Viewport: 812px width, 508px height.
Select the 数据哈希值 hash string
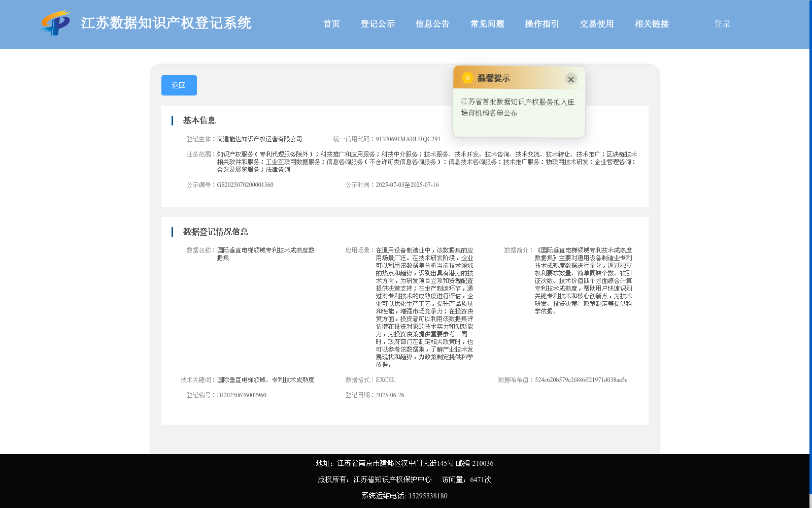(x=581, y=380)
